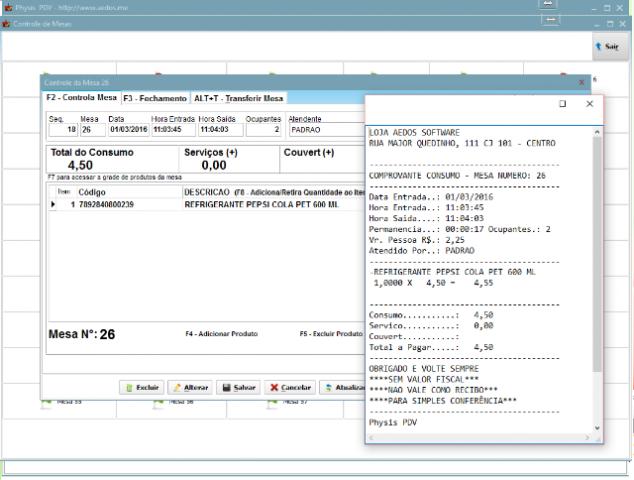Click receipt horizontal scrollbar left arrow
Screen dimensions: 634x480
pyautogui.click(x=371, y=438)
